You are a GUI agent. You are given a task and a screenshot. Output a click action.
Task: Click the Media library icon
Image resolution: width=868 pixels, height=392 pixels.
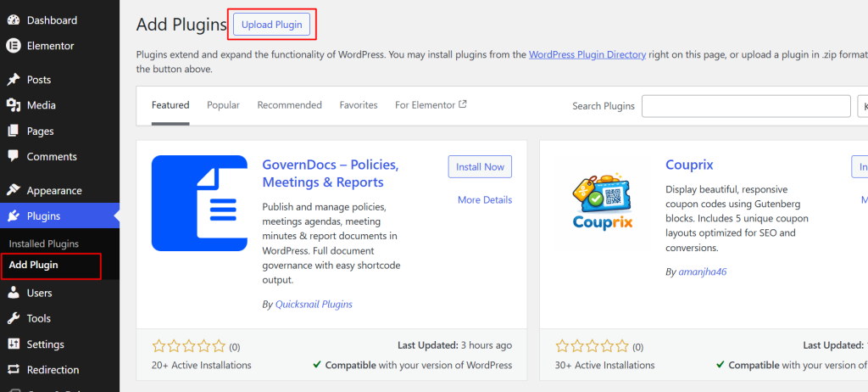[x=14, y=105]
